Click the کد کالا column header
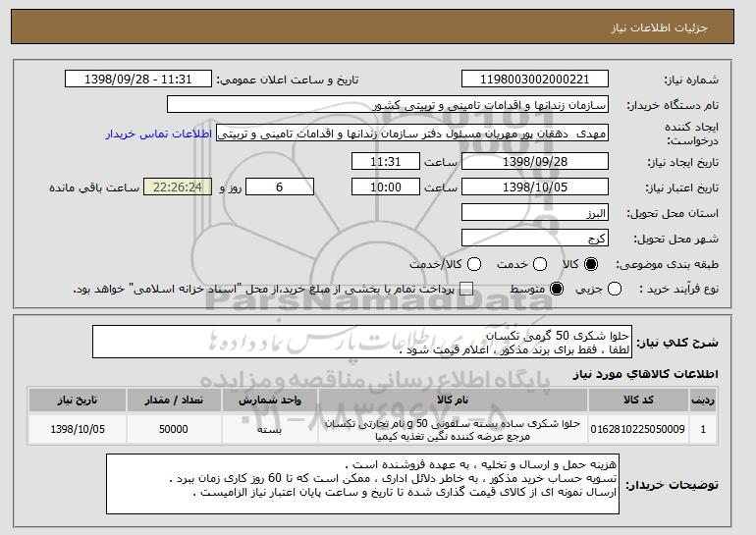Screen dimensions: 756x535 [638, 401]
